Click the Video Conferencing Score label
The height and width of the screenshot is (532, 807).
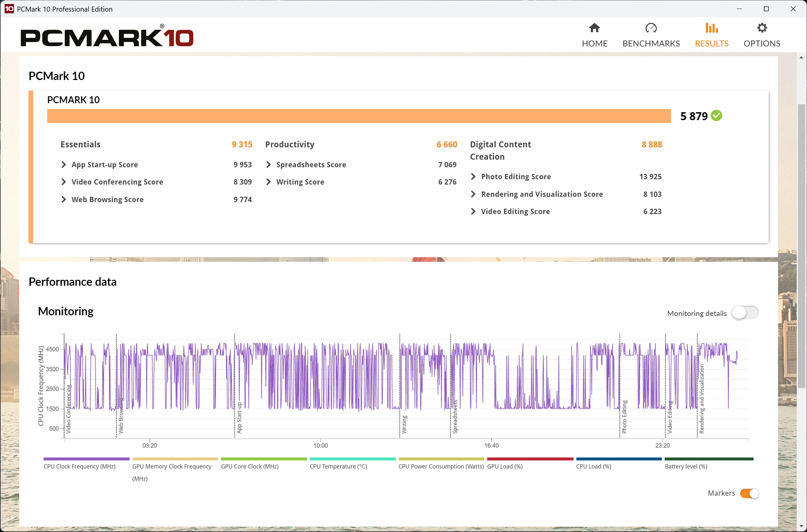(x=117, y=182)
